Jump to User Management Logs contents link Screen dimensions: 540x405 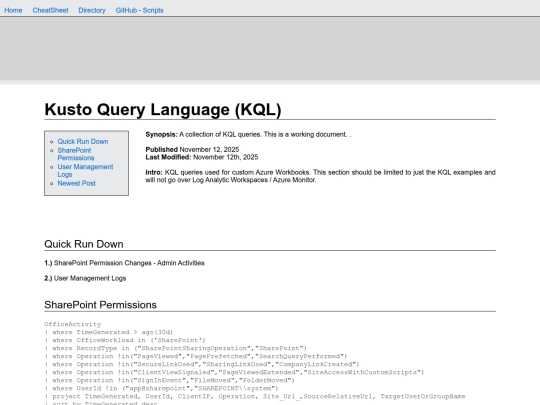[x=85, y=170]
